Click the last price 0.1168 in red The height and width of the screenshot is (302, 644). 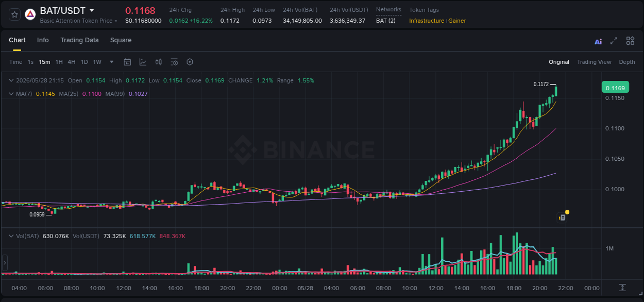point(140,10)
